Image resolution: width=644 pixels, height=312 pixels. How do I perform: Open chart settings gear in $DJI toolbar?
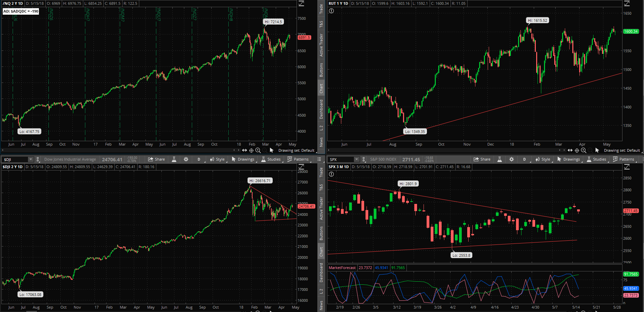[186, 159]
